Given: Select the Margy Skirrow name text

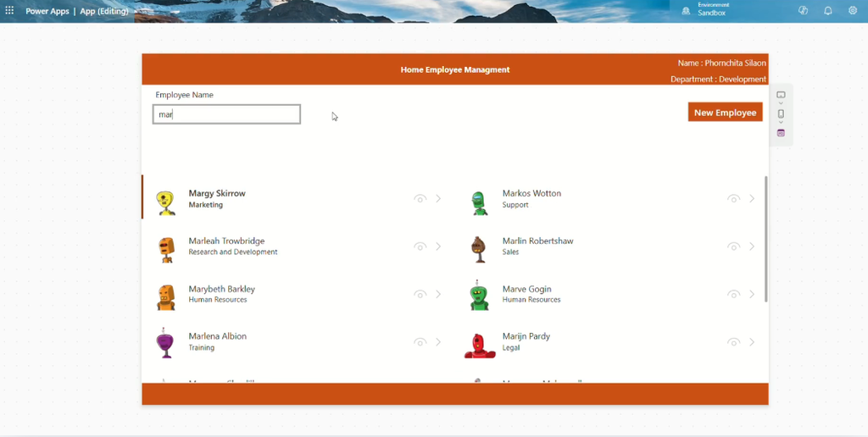Looking at the screenshot, I should click(217, 193).
